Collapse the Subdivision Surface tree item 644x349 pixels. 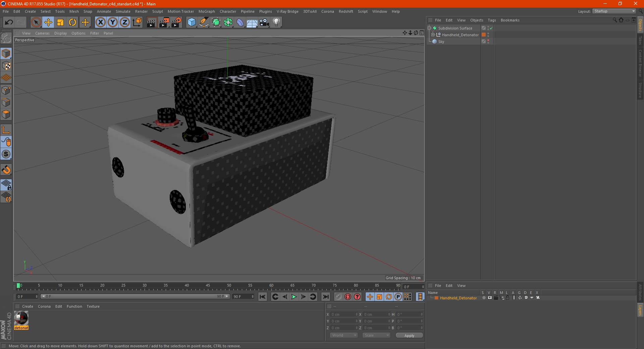(x=429, y=28)
